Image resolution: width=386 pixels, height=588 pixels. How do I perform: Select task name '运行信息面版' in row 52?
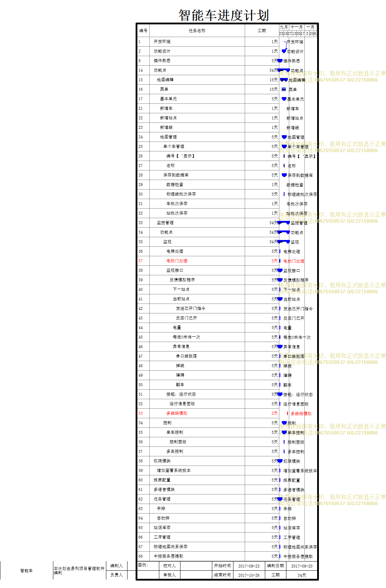tap(182, 404)
